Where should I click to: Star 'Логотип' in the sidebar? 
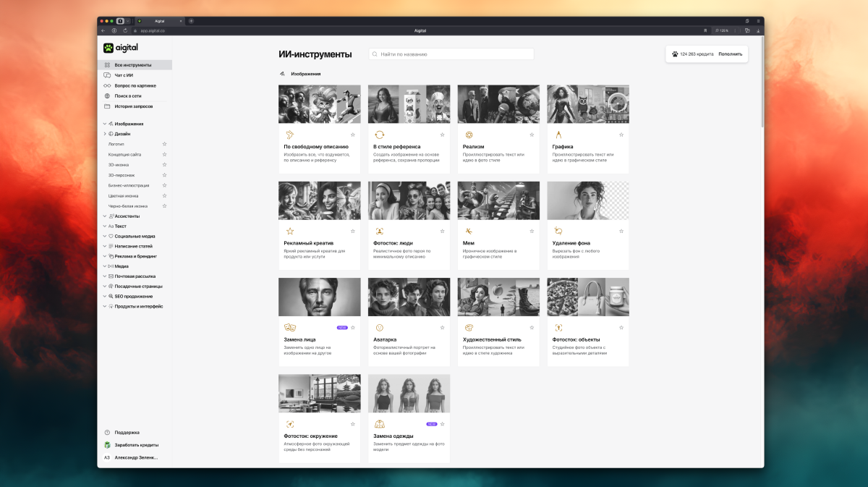(164, 144)
